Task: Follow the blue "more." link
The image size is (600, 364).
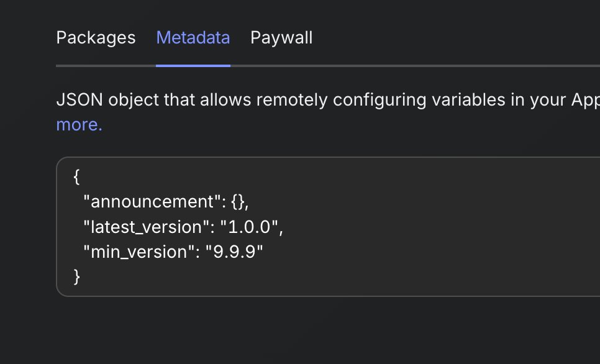Action: click(x=80, y=125)
